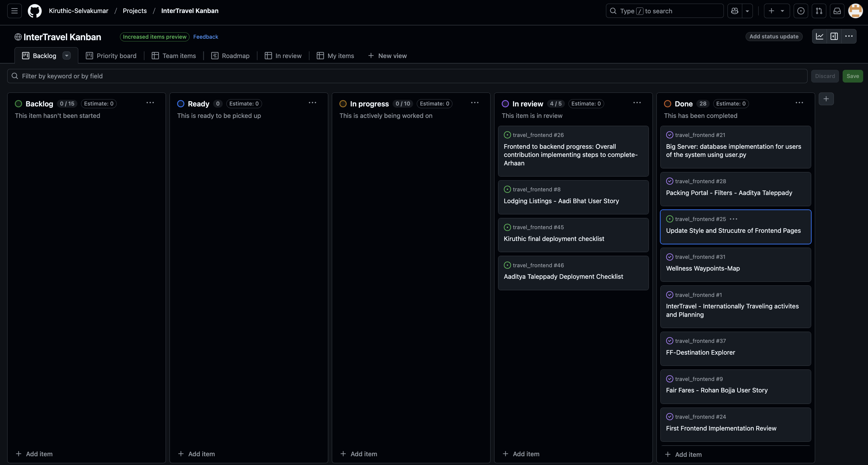Click open issue icon on travel_frontend #26

point(507,135)
